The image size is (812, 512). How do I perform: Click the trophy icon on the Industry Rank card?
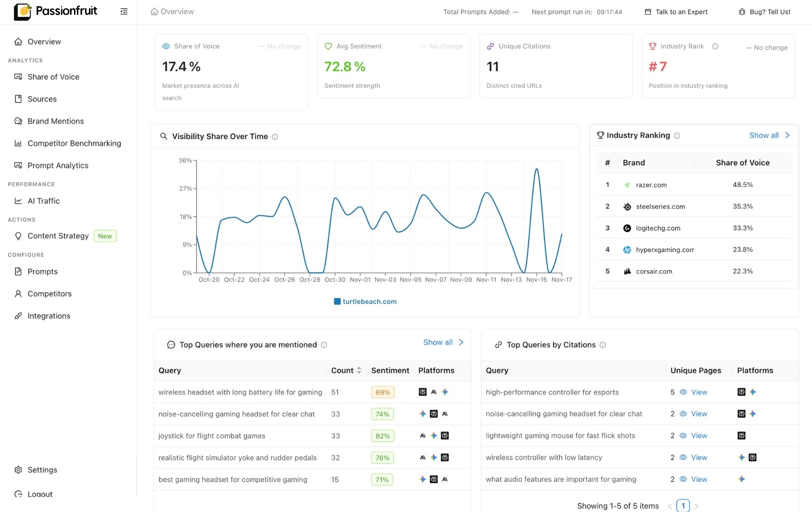652,46
